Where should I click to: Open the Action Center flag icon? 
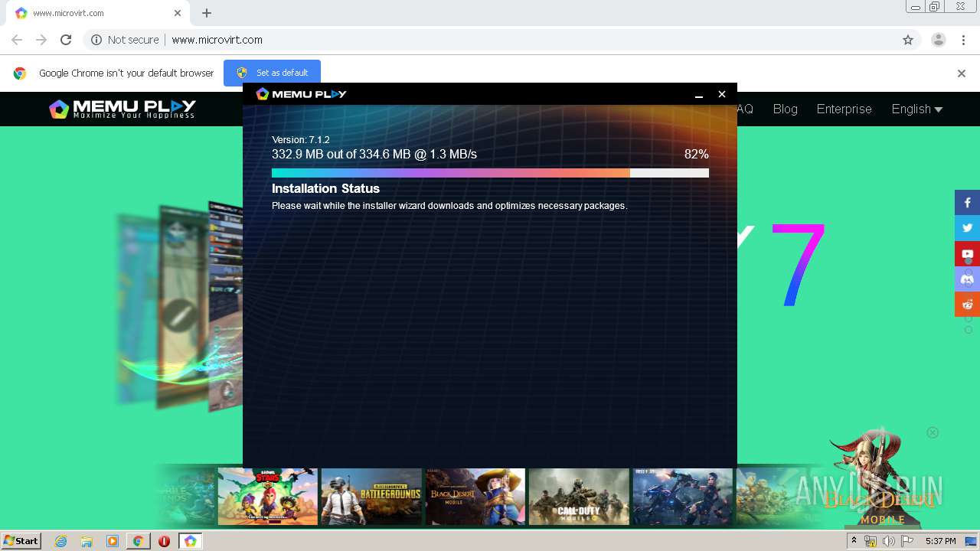click(x=907, y=541)
